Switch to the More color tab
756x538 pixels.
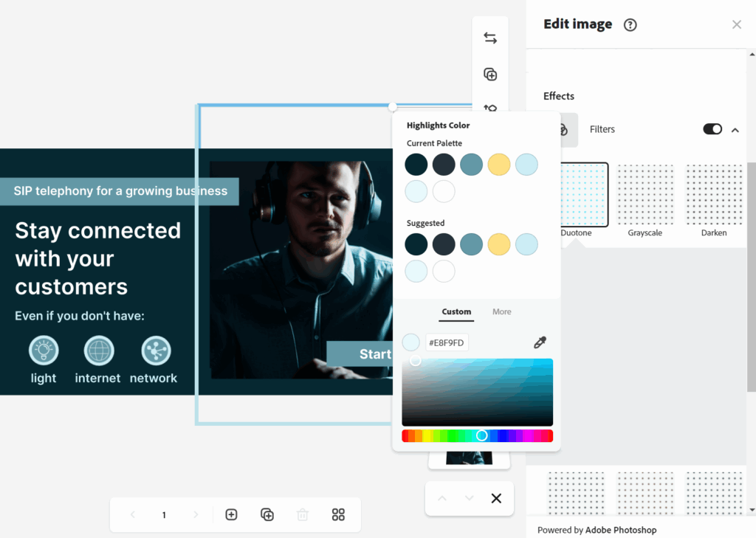coord(502,312)
